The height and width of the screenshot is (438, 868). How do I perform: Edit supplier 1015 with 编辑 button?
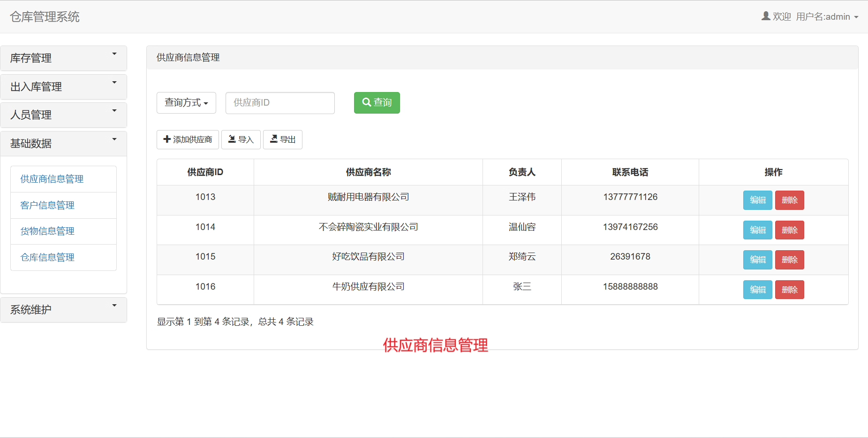(x=758, y=260)
